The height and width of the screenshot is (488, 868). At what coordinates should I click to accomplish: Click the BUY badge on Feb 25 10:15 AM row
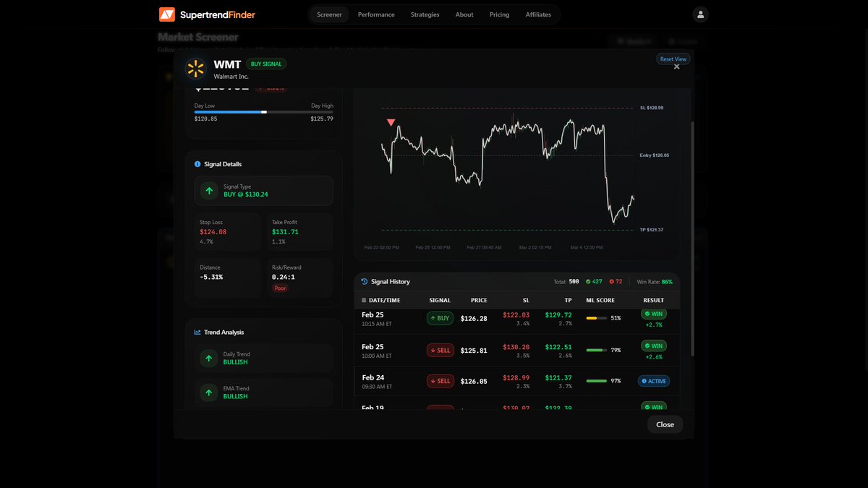(440, 318)
